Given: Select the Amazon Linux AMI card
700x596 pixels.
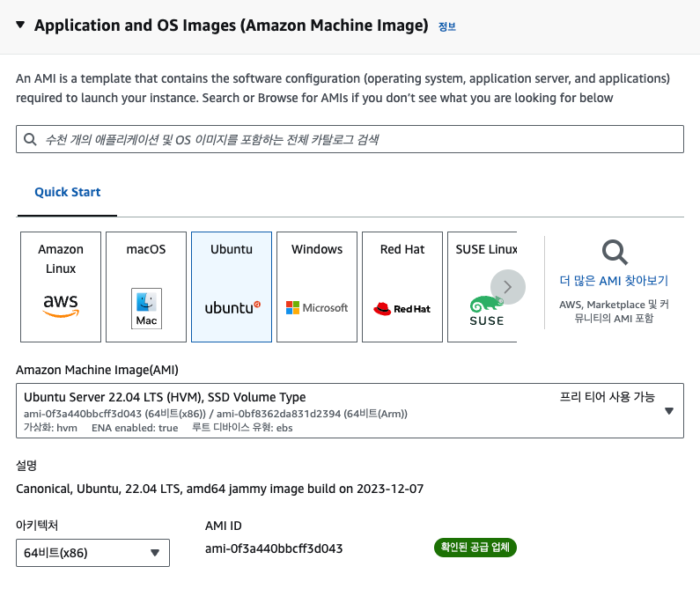Looking at the screenshot, I should (61, 287).
